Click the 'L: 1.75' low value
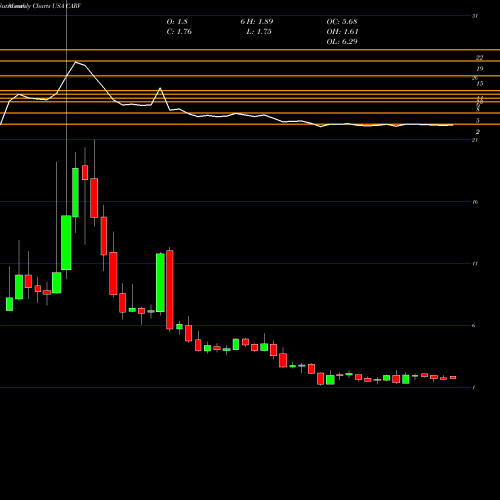Image resolution: width=500 pixels, height=500 pixels. tap(259, 32)
